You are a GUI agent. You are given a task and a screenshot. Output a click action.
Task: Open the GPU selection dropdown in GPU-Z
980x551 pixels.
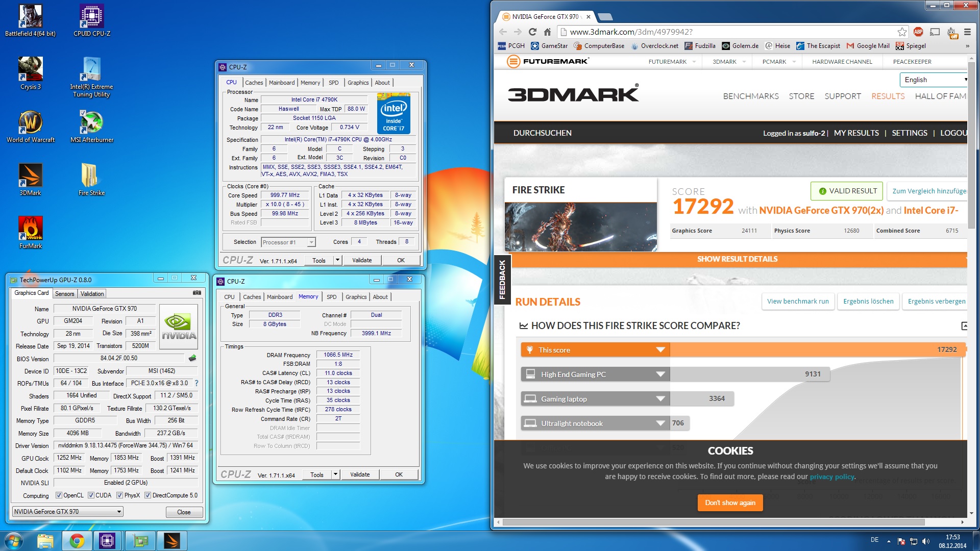coord(67,512)
